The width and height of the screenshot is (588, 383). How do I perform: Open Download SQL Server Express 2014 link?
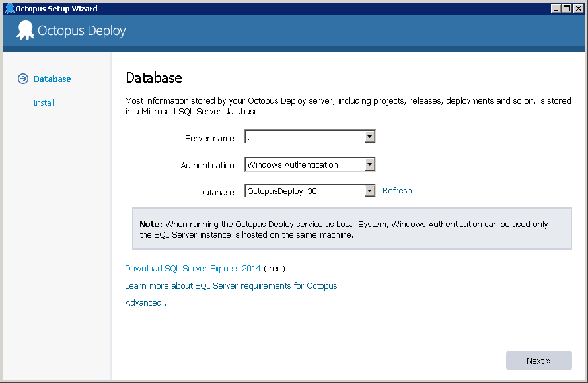193,269
